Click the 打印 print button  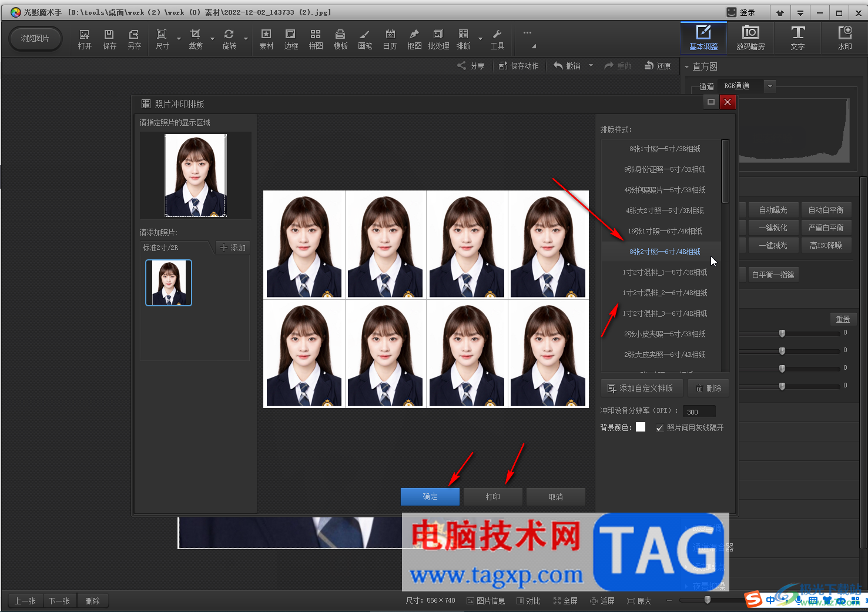492,497
